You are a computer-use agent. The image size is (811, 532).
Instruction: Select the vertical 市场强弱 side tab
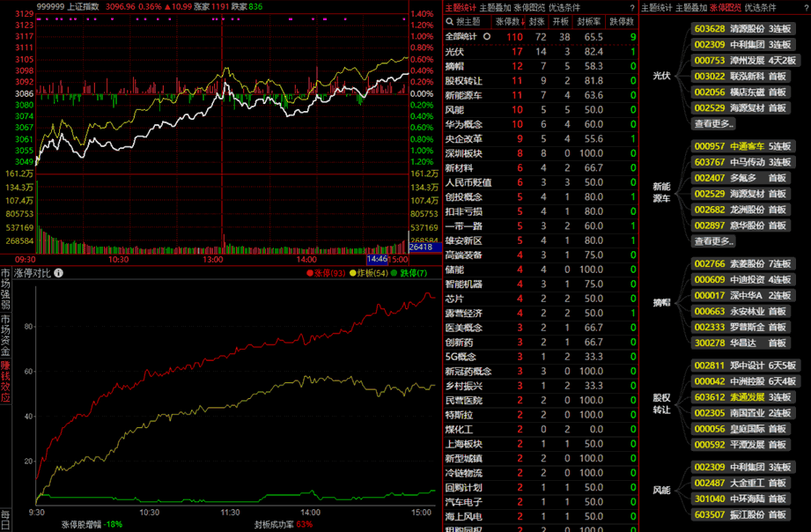[x=5, y=289]
